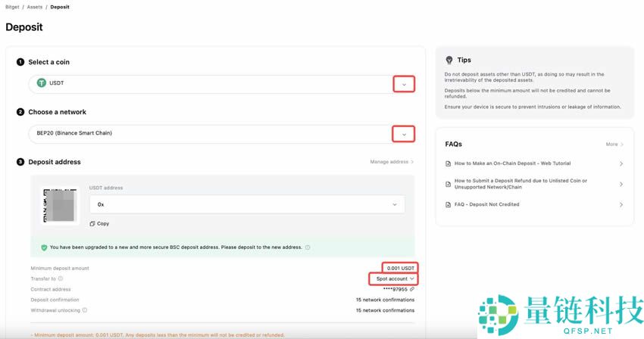Open On-Chain Deposit Web Tutorial FAQ
The width and height of the screenshot is (644, 339).
click(513, 163)
